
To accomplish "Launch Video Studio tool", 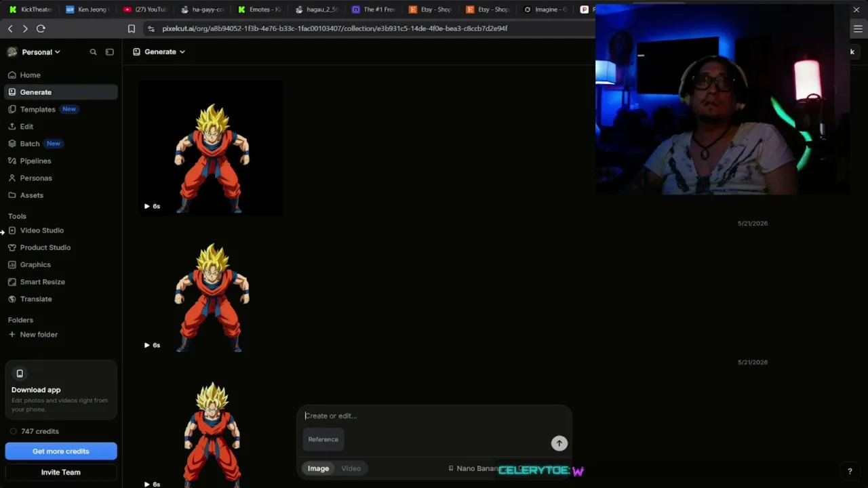I will [x=60, y=230].
